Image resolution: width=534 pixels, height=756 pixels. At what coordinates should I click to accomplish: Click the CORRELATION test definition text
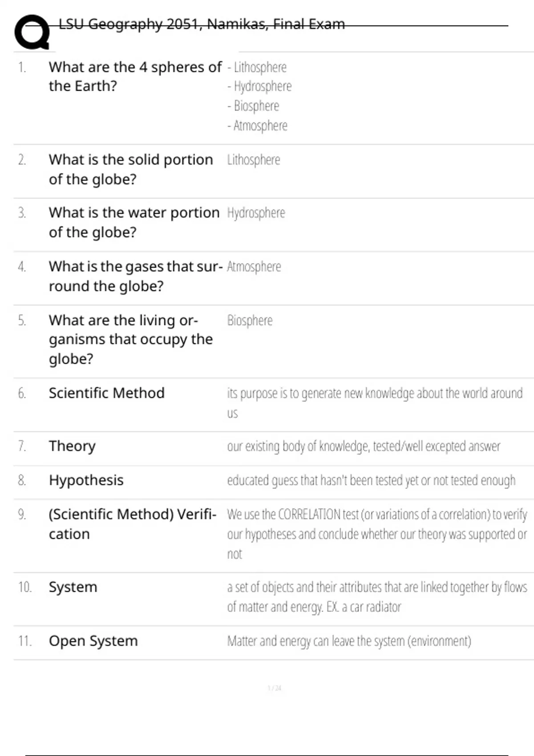[x=376, y=534]
